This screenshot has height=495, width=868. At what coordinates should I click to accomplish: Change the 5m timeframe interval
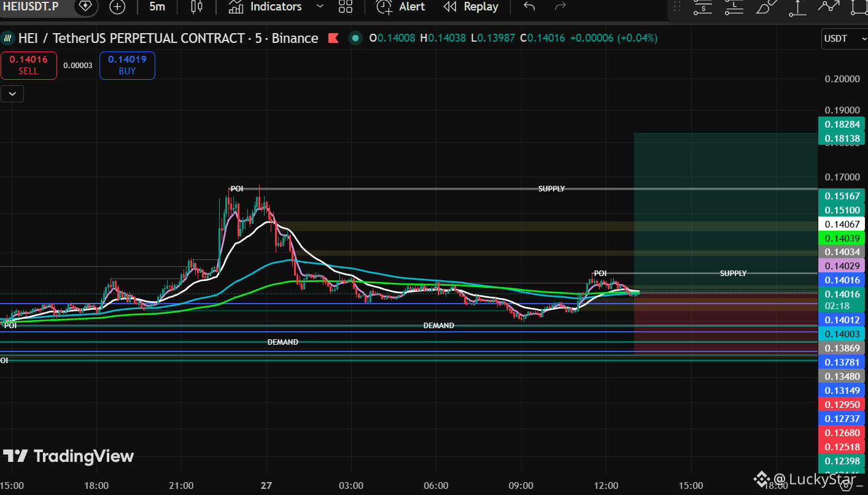coord(157,7)
